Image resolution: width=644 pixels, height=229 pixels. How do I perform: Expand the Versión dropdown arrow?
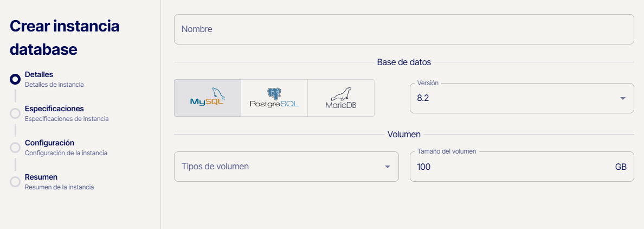coord(623,98)
